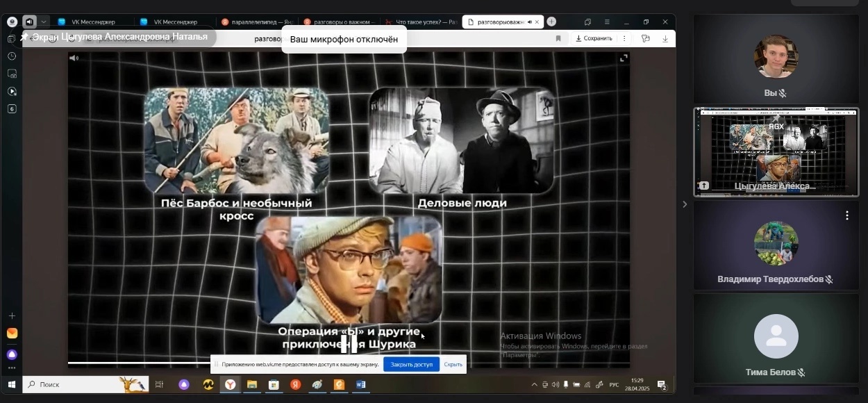868x403 pixels.
Task: Open the Yandex Browser taskbar icon
Action: (x=230, y=384)
